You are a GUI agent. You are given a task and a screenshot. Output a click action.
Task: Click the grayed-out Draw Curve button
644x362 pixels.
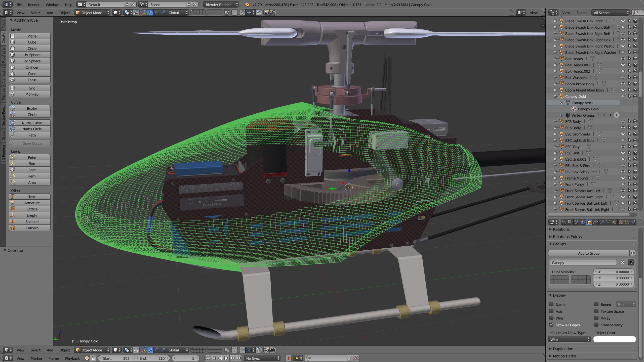pyautogui.click(x=29, y=143)
